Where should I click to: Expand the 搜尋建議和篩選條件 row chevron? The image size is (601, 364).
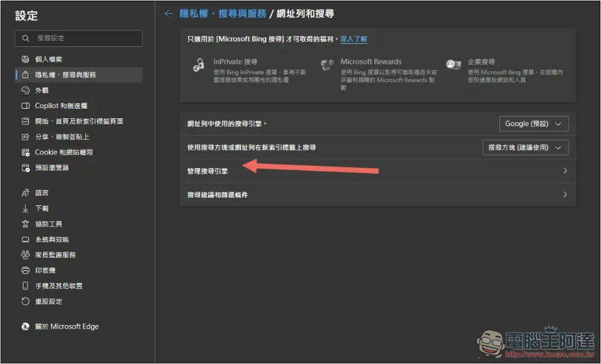click(565, 195)
